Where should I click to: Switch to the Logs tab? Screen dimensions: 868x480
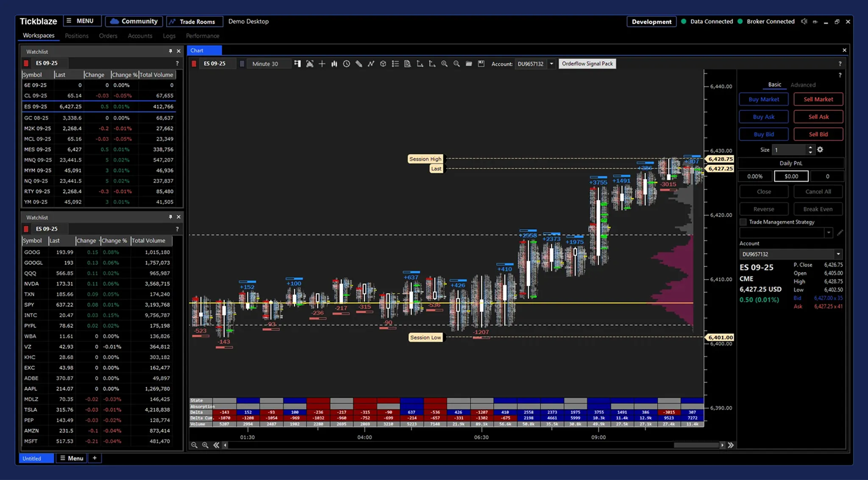(x=169, y=36)
